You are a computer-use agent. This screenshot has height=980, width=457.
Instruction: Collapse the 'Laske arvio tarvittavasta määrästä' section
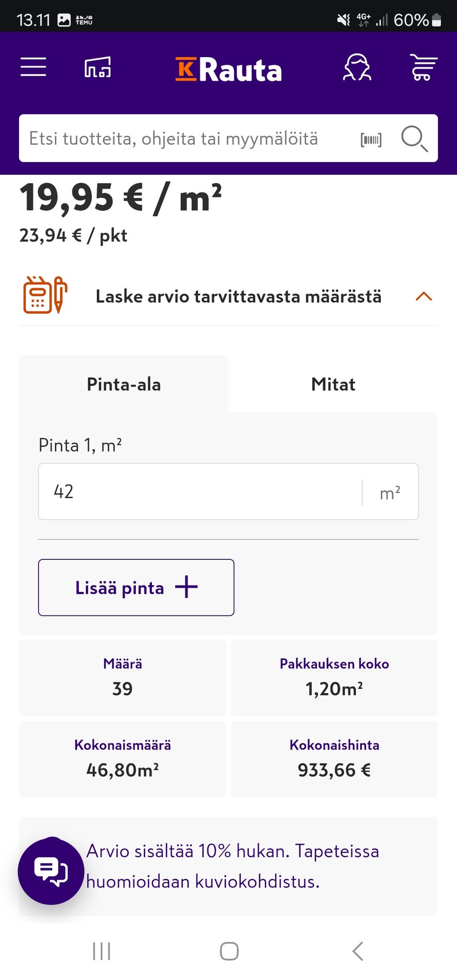pos(425,297)
